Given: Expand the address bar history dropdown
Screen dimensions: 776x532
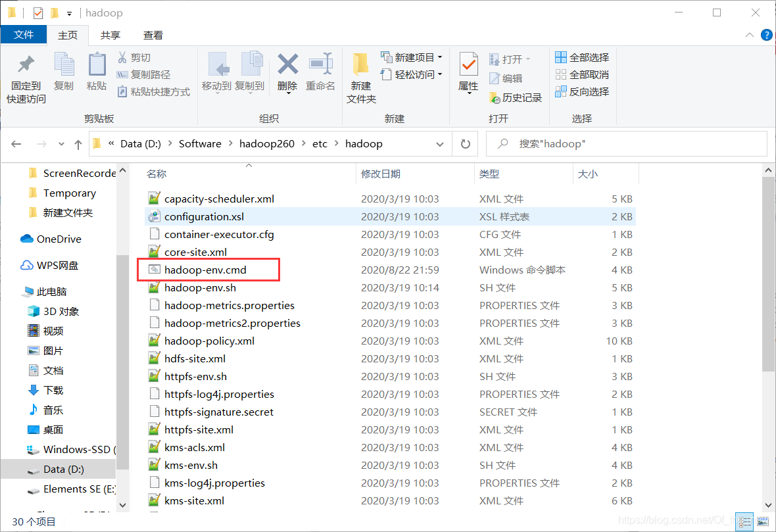Looking at the screenshot, I should 440,144.
